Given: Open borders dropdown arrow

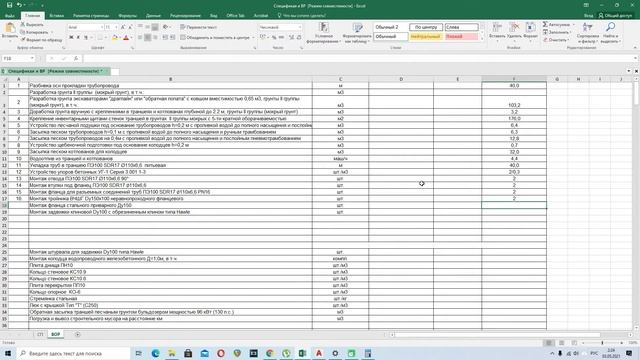Looking at the screenshot, I should pos(105,38).
